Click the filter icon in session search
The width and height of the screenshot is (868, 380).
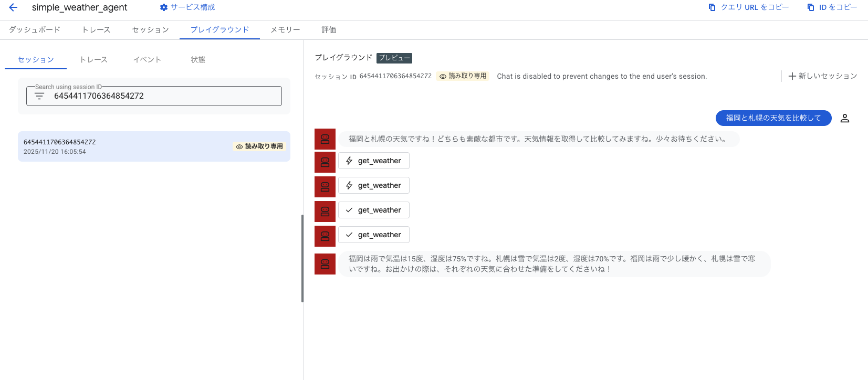pyautogui.click(x=39, y=96)
